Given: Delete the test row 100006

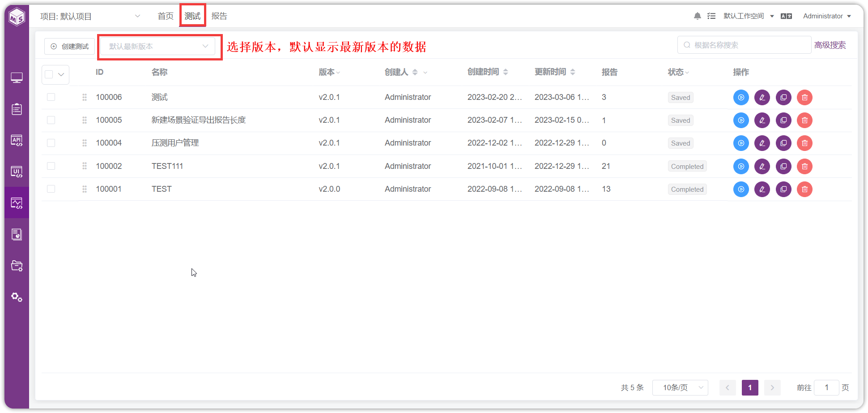Looking at the screenshot, I should 804,97.
